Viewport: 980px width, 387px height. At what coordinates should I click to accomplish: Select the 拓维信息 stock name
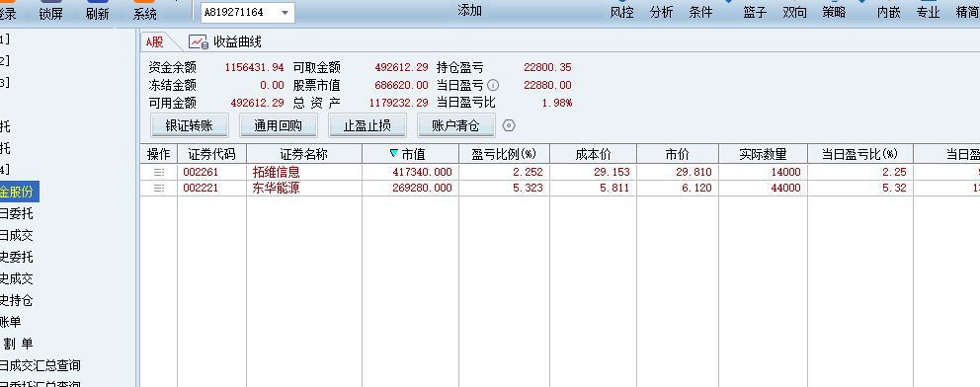(277, 173)
